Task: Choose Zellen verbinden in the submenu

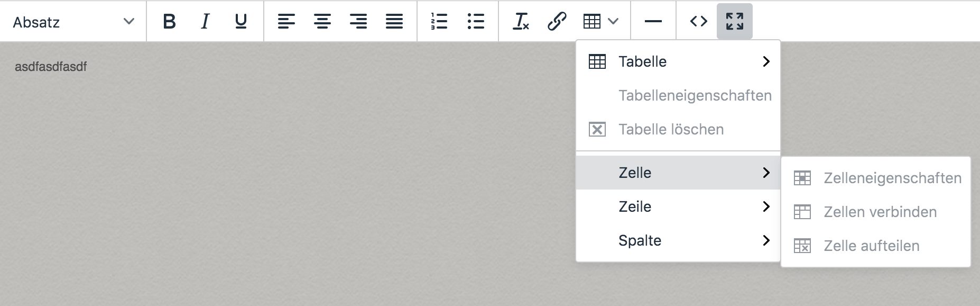Action: coord(879,212)
